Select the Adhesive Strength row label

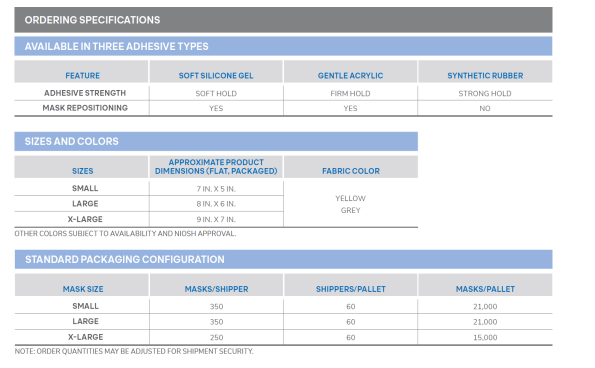click(85, 93)
